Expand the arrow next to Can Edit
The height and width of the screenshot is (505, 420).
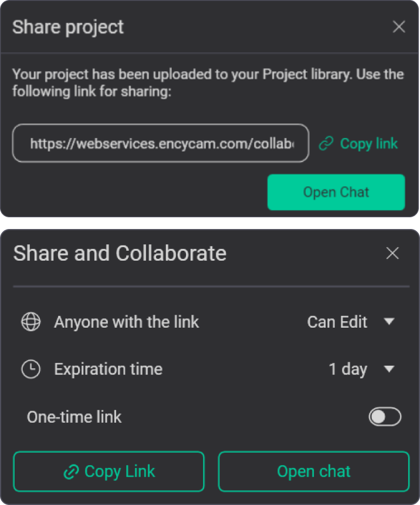coord(389,321)
